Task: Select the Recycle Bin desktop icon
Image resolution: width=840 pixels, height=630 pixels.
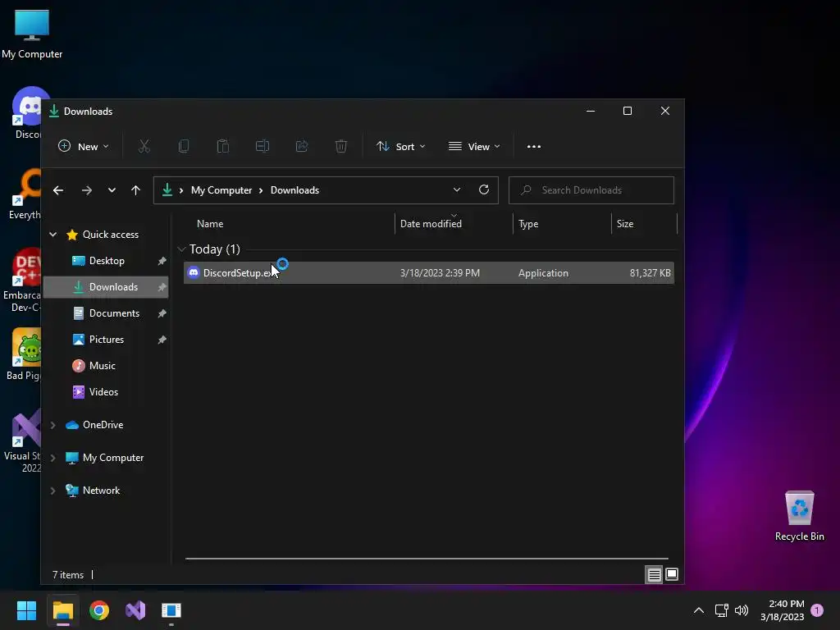Action: 799,515
